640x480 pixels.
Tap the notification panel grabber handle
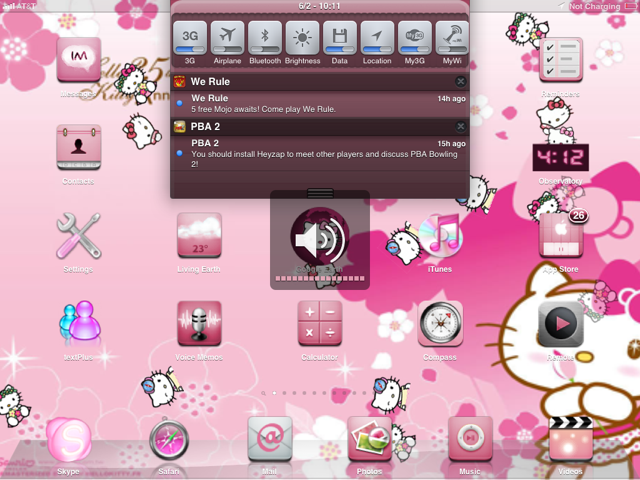(x=320, y=193)
